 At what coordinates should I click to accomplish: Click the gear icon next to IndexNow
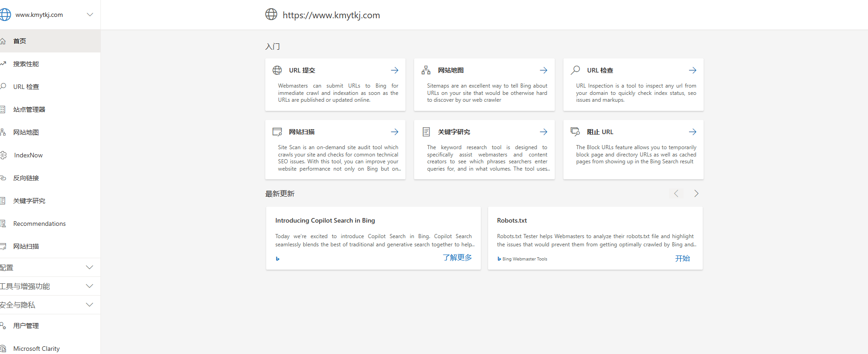[3, 155]
